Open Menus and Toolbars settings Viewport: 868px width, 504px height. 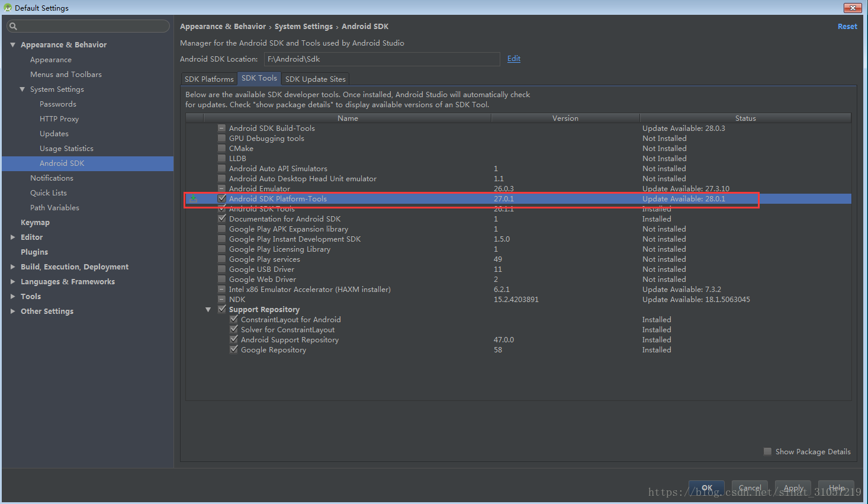pos(66,75)
